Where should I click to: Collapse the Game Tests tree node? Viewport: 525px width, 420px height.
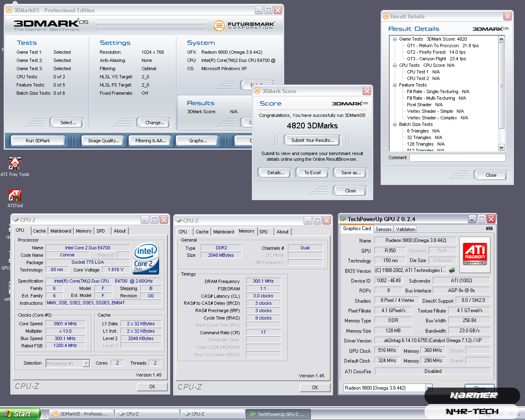pos(395,39)
